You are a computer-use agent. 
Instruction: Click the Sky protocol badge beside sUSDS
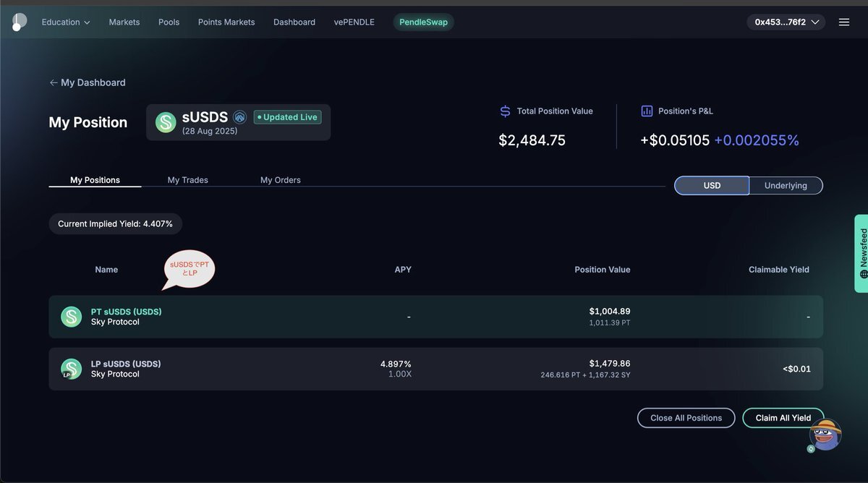pos(239,117)
